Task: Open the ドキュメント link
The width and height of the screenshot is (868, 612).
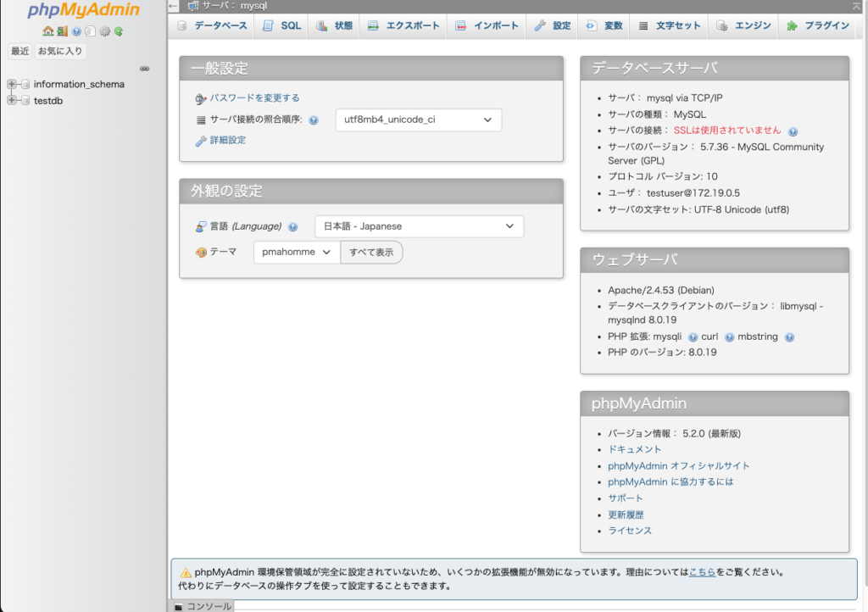Action: 634,449
